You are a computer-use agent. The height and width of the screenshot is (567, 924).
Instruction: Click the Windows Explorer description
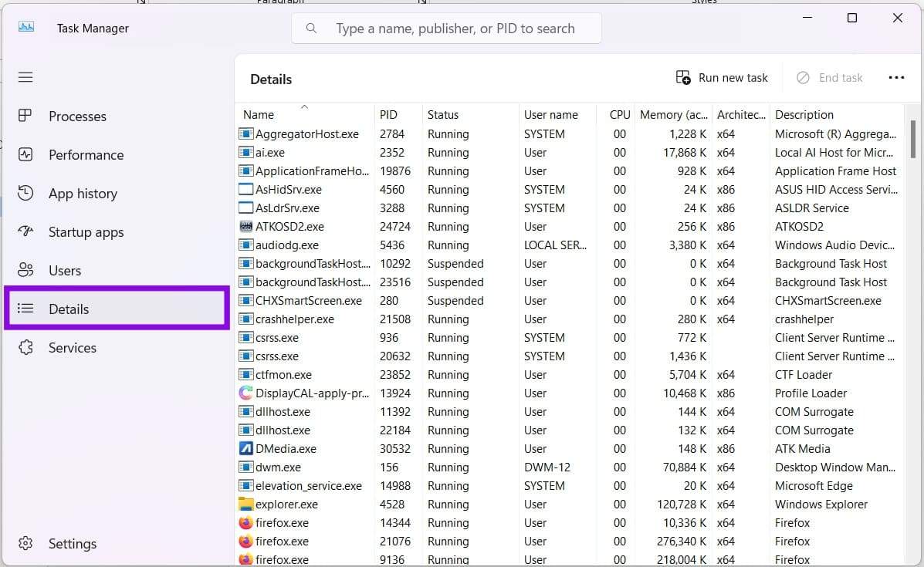821,504
